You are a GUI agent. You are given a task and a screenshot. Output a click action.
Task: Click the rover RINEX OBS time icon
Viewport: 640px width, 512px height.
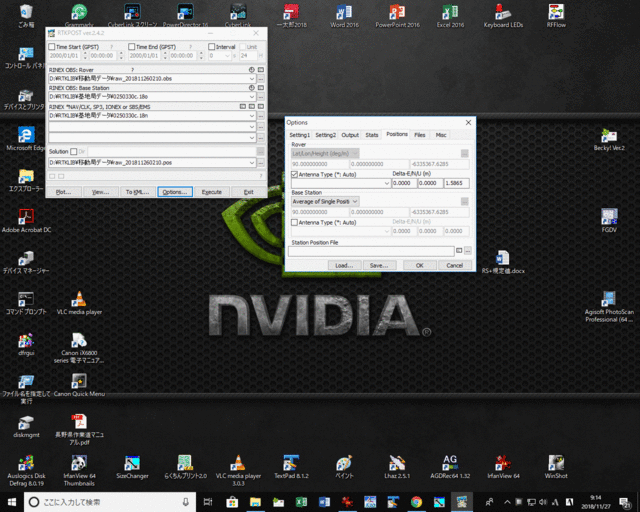(251, 70)
